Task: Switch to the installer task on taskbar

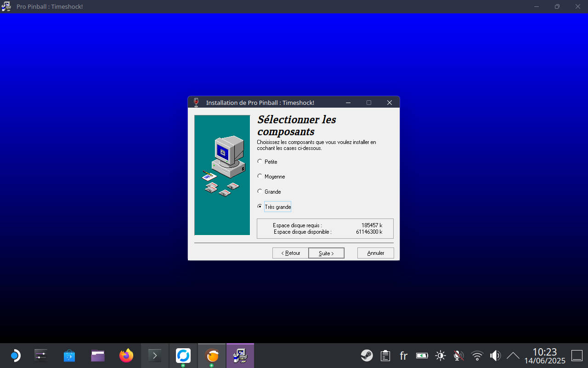Action: (240, 356)
